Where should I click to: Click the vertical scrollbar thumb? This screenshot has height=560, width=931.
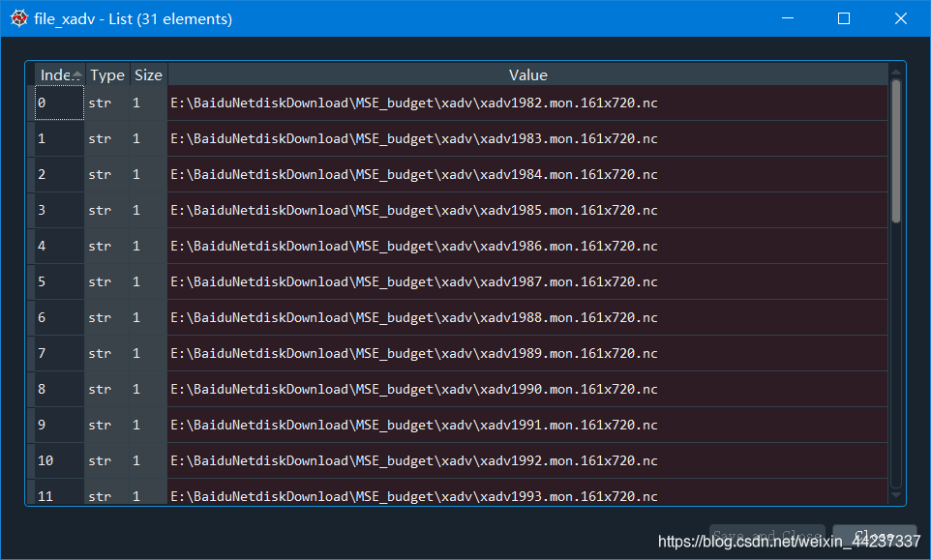(x=896, y=151)
